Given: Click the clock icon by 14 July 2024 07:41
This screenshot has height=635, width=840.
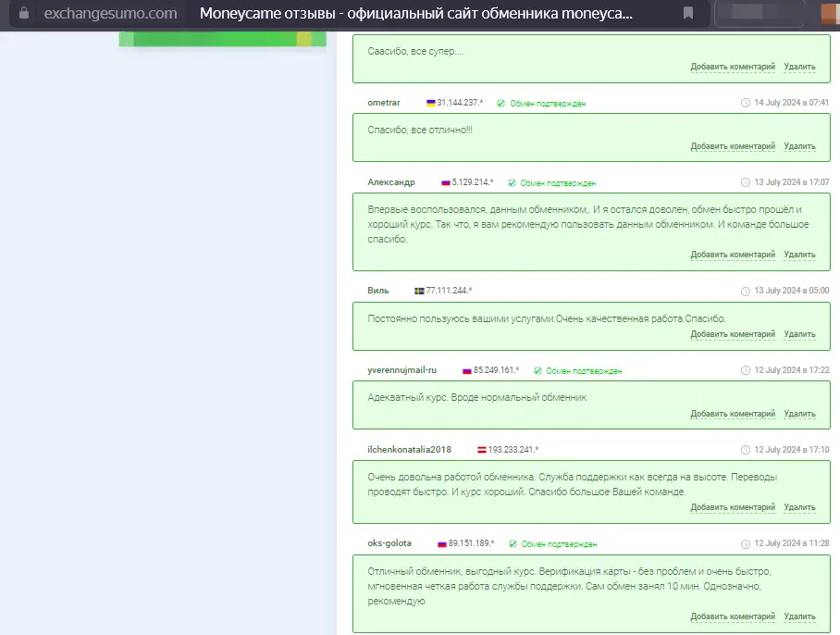Looking at the screenshot, I should (746, 103).
